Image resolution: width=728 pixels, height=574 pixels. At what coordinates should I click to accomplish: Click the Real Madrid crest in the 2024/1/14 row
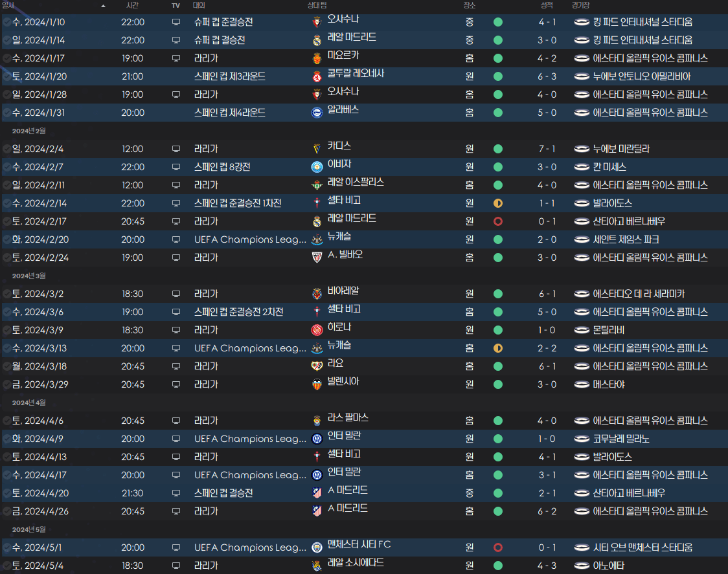pos(317,40)
